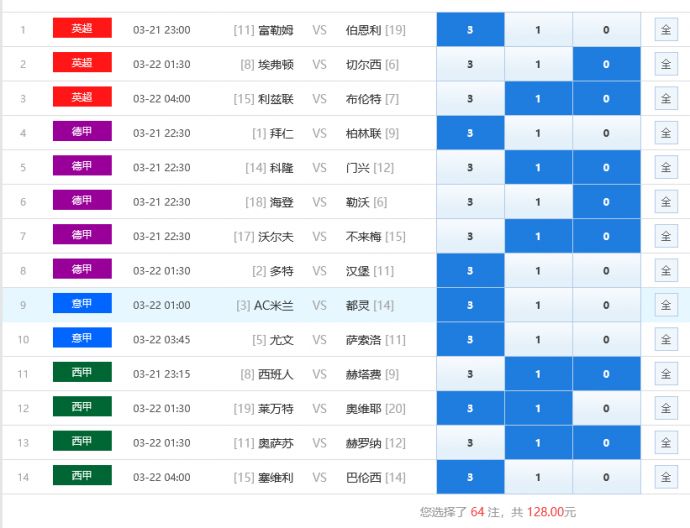Deselect the loss (0) pick for 海登 vs 勒沃
Screen dimensions: 690x528
click(x=606, y=202)
